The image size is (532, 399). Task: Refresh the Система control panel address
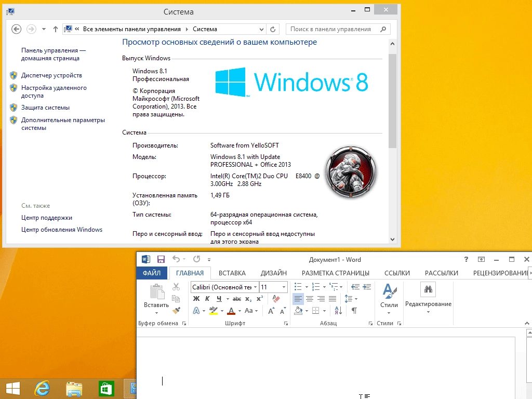point(273,29)
